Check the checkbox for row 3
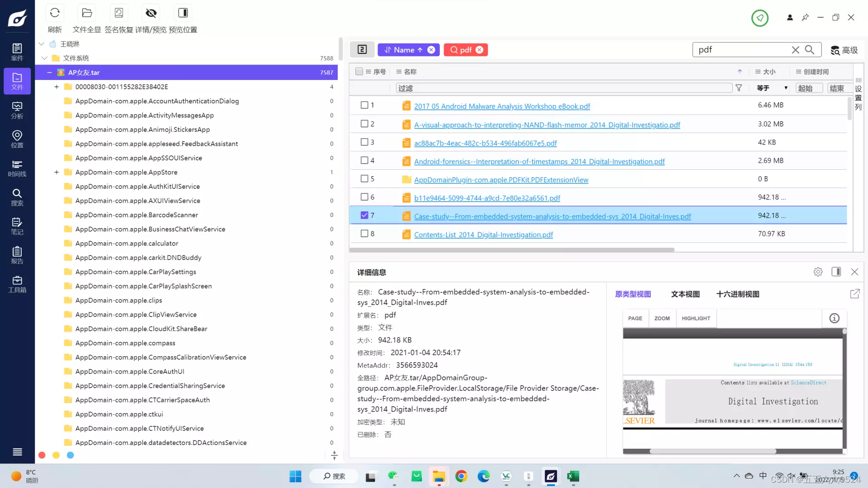The image size is (868, 488). click(364, 142)
